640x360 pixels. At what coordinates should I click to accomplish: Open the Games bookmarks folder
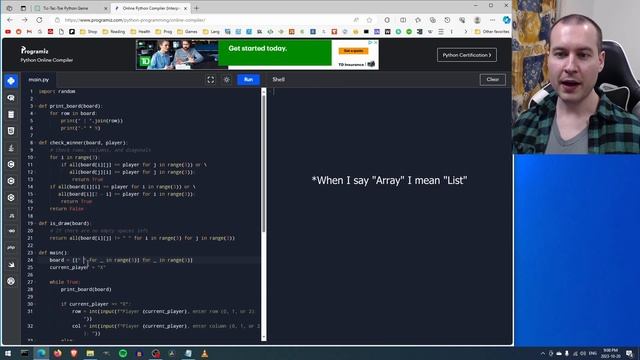pos(188,31)
